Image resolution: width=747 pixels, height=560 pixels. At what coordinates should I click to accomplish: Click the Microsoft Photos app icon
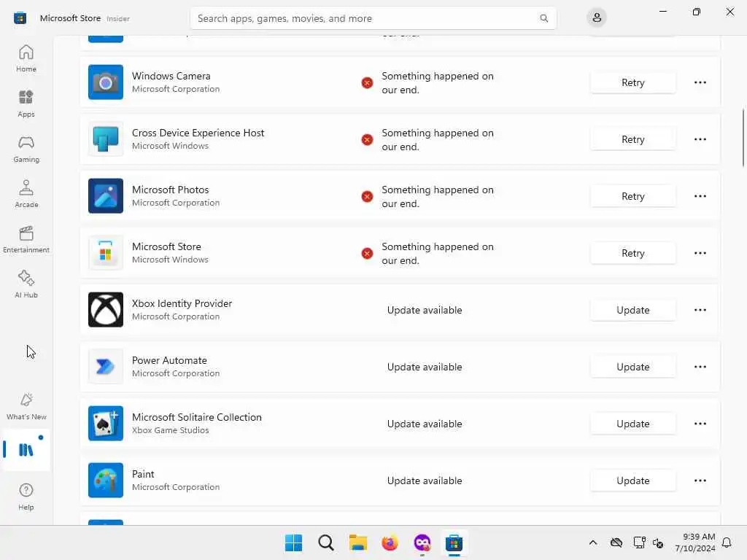[x=106, y=195]
